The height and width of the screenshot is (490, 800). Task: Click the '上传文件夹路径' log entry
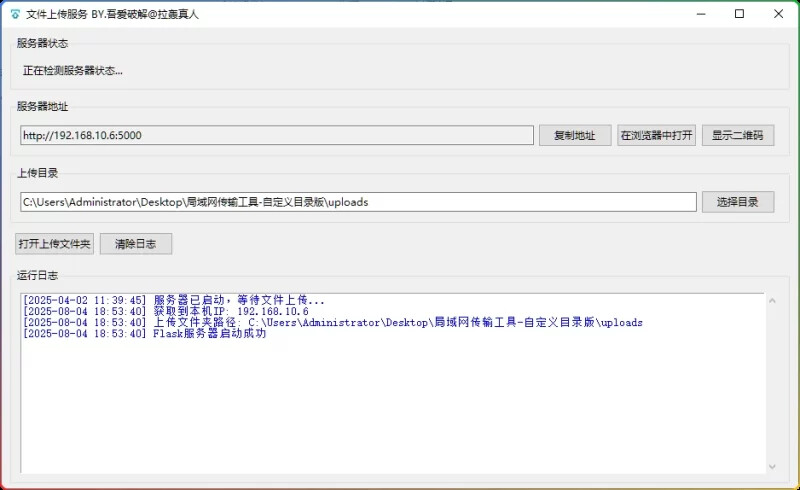pyautogui.click(x=331, y=323)
